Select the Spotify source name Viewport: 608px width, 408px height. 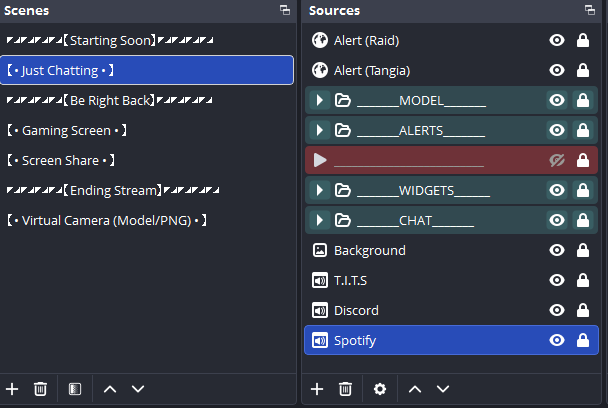tap(355, 341)
